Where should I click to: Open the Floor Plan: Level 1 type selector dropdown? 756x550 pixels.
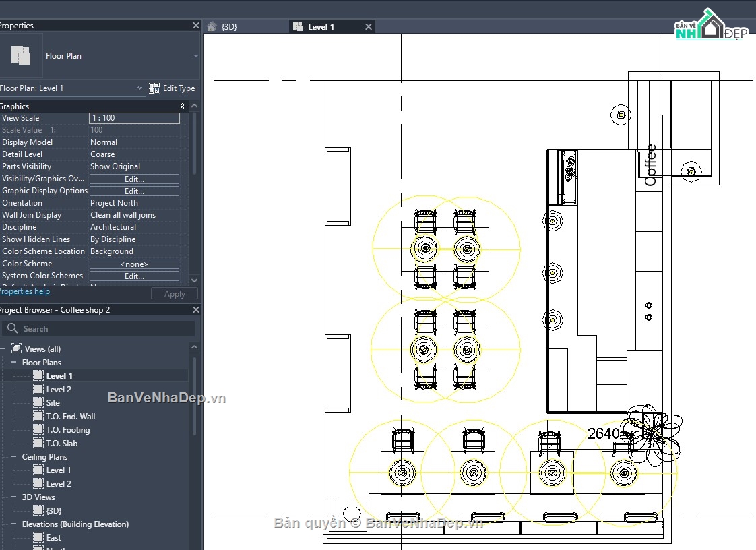tap(139, 88)
